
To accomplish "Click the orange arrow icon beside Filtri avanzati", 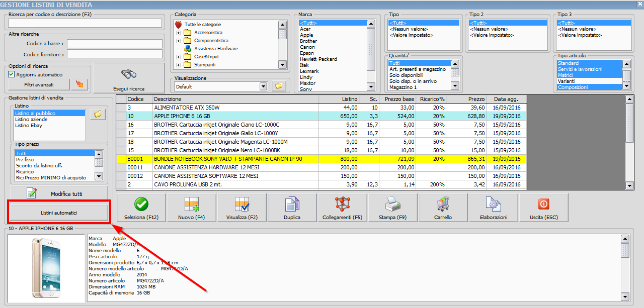I will click(x=79, y=84).
